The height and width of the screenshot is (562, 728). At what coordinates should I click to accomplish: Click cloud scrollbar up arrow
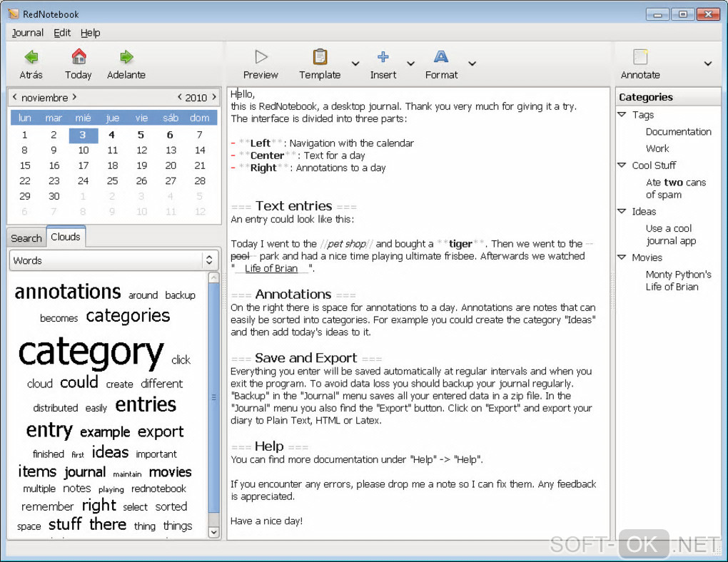213,278
